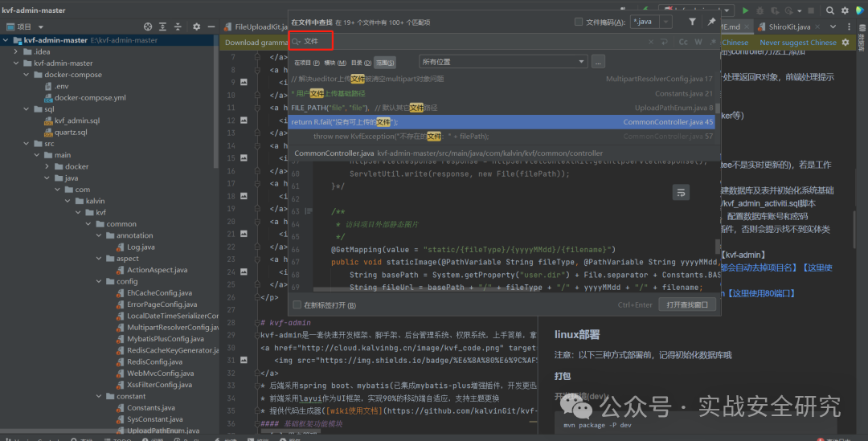Check the open in new tab checkbox
The image size is (868, 441).
(x=297, y=305)
